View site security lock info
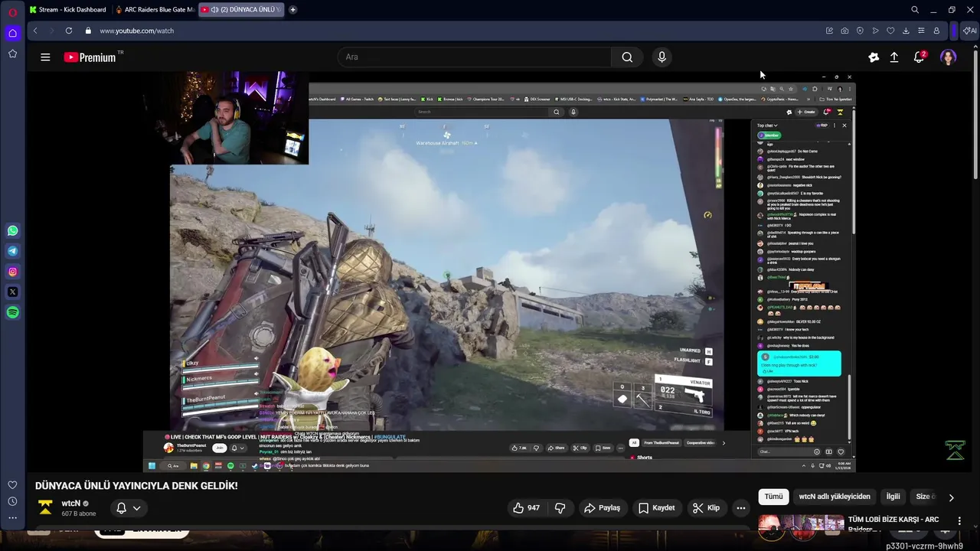Screen dimensions: 980x551 tap(88, 31)
